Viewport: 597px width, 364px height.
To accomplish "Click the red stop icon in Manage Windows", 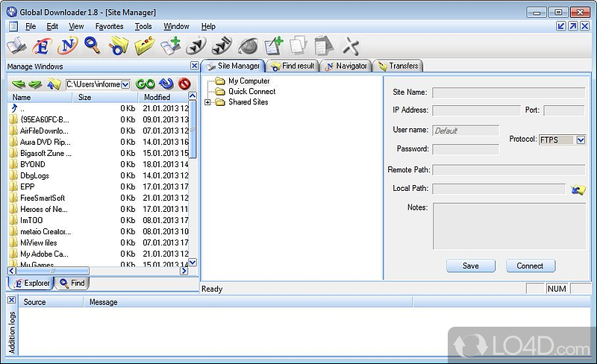I will (184, 84).
